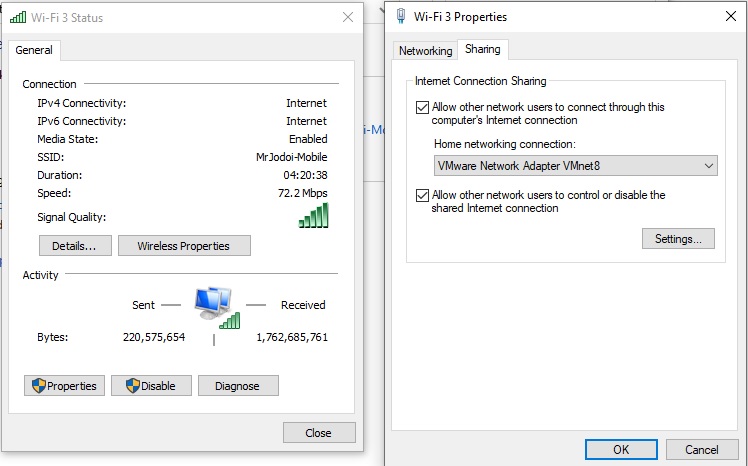The height and width of the screenshot is (466, 748).
Task: Select the General tab in Status window
Action: tap(34, 50)
